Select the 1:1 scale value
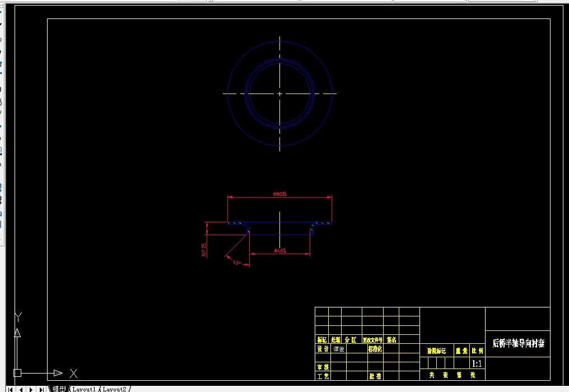The image size is (569, 392). [477, 363]
